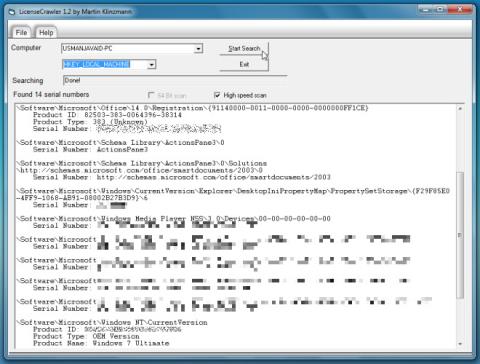Open the File menu

(x=21, y=32)
